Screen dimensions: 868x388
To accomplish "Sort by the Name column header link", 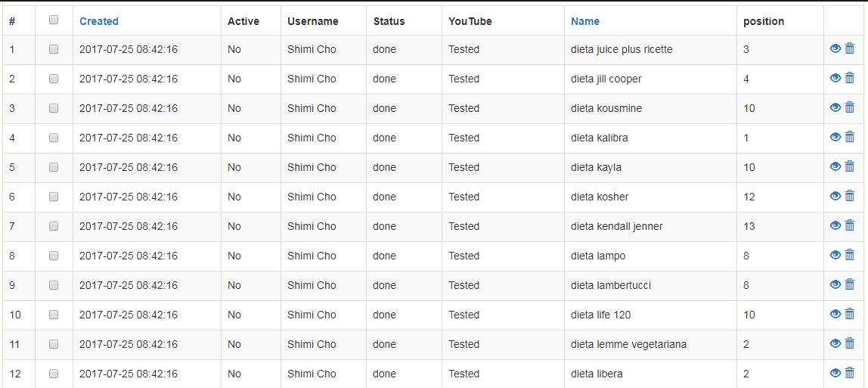I will pos(585,21).
